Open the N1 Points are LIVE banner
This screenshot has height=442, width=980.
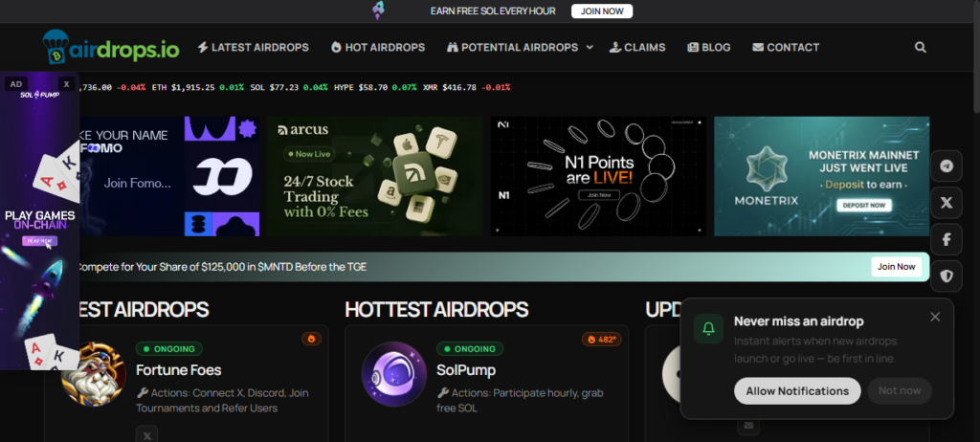point(598,176)
